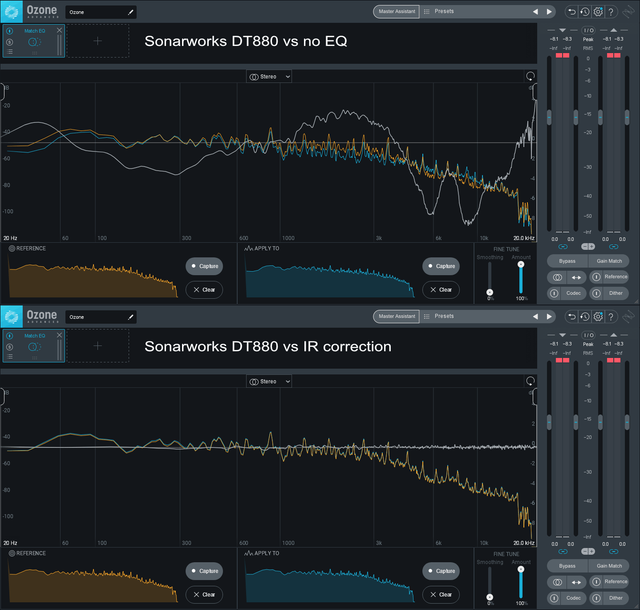Open settings gear in bottom window
Image resolution: width=640 pixels, height=610 pixels.
click(598, 316)
